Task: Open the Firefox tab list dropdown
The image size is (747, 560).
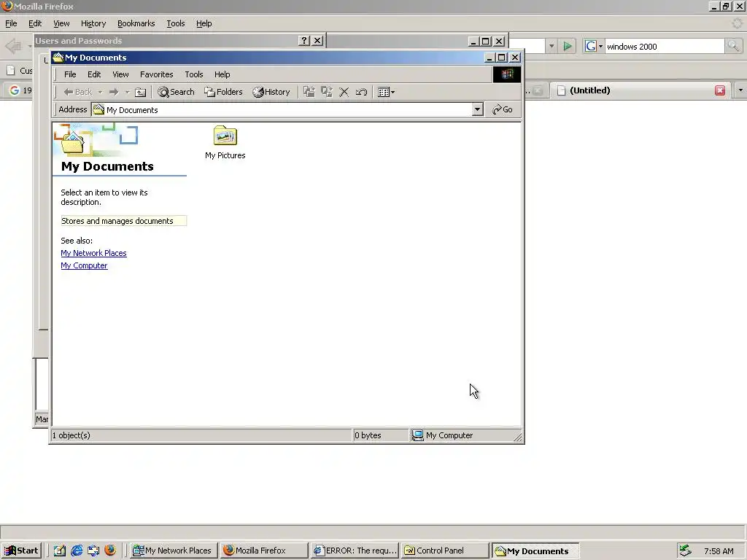Action: point(740,90)
